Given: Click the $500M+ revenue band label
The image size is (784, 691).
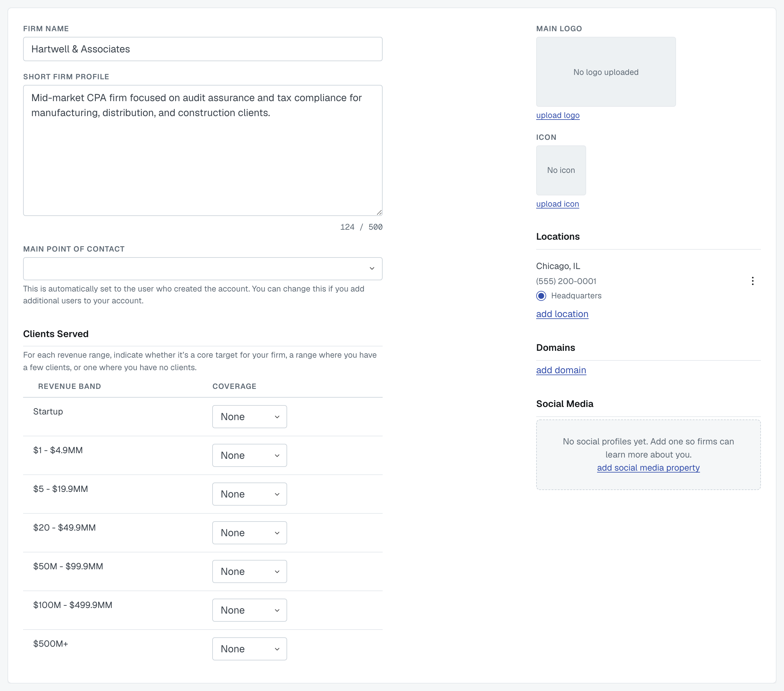Looking at the screenshot, I should click(51, 644).
